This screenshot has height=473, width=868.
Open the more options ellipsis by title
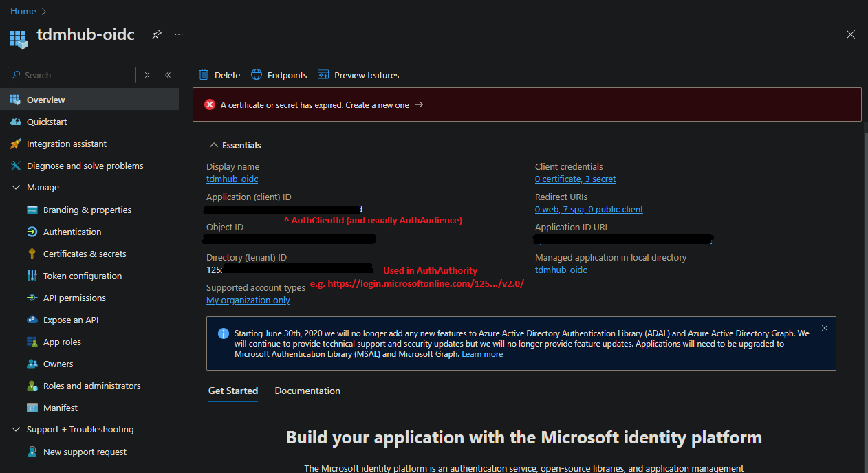click(179, 34)
